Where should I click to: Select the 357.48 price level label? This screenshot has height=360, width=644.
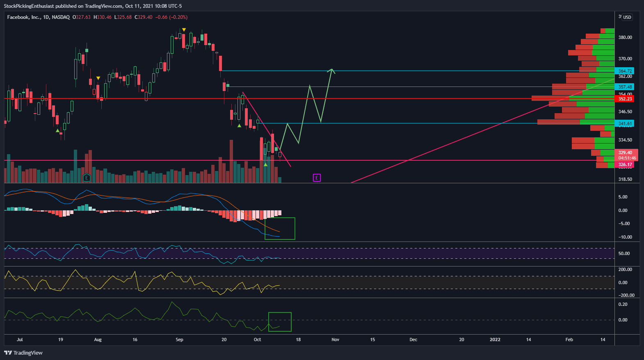(x=625, y=87)
